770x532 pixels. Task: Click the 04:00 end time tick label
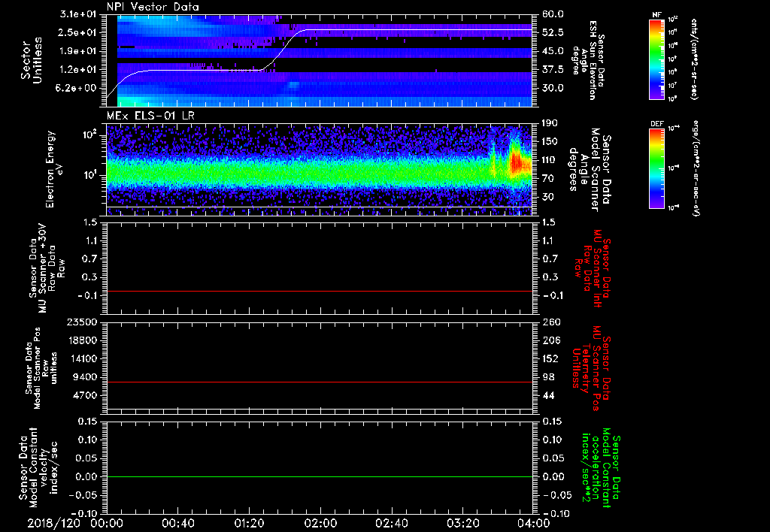coord(534,523)
